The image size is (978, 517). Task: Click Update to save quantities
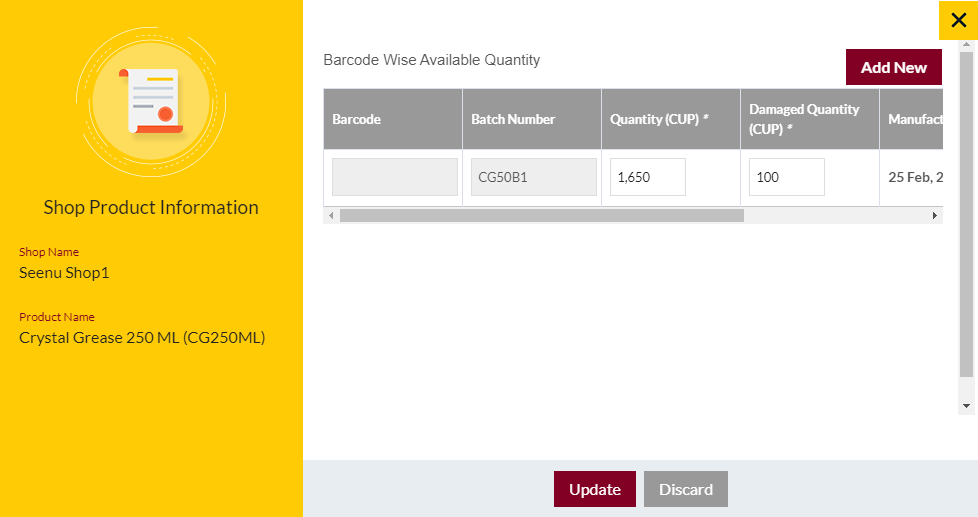click(594, 489)
